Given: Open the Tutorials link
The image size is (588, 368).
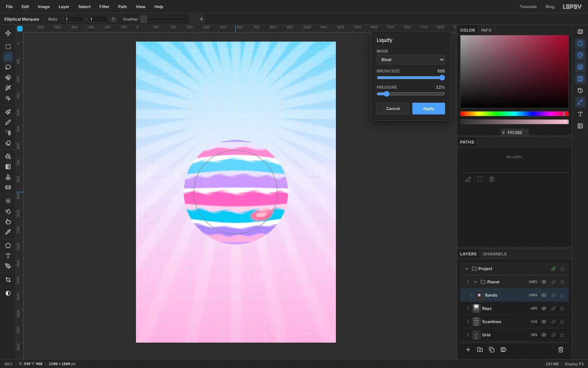Looking at the screenshot, I should (x=528, y=7).
